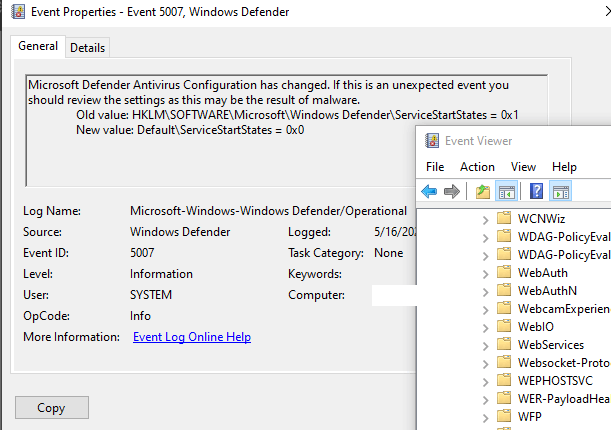The image size is (611, 430).
Task: Click the Copy button
Action: 52,407
